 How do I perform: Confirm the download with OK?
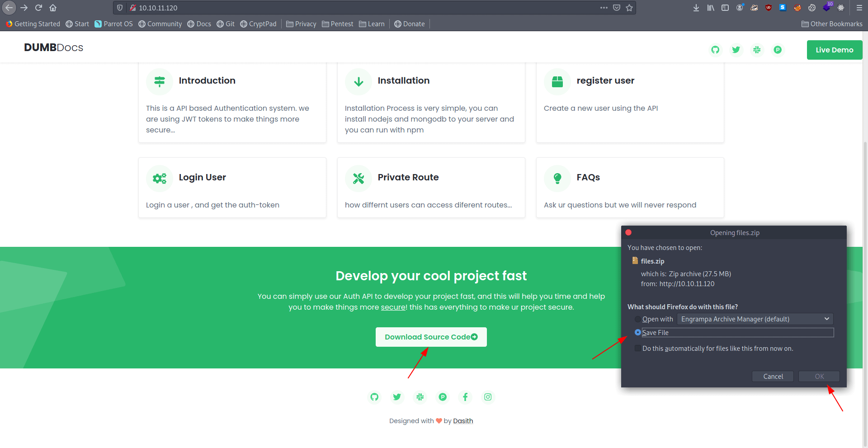point(819,377)
